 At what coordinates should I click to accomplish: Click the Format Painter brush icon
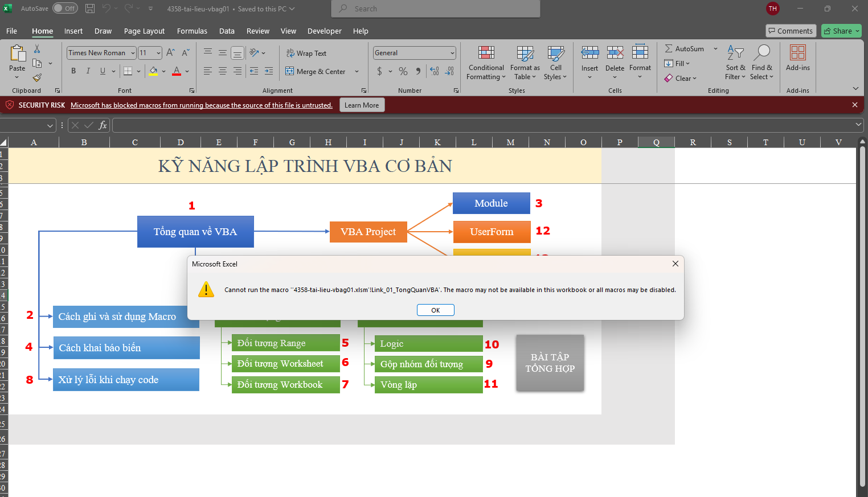tap(37, 77)
